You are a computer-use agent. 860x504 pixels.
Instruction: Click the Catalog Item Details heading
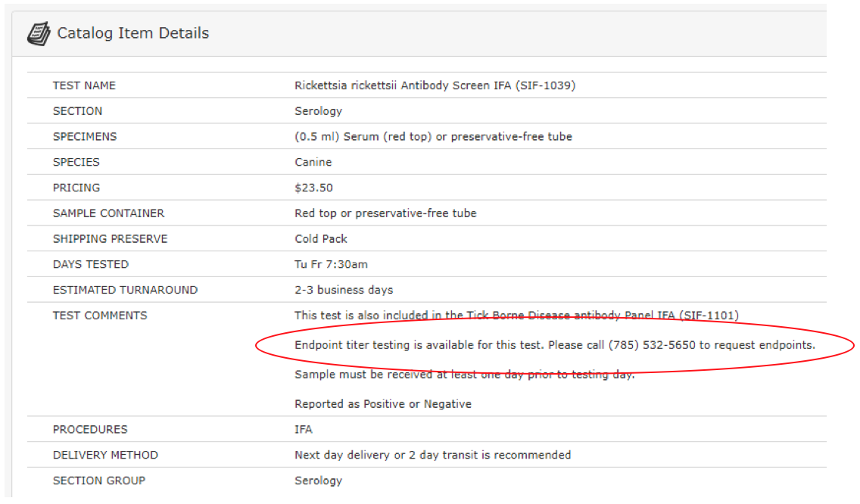[132, 33]
